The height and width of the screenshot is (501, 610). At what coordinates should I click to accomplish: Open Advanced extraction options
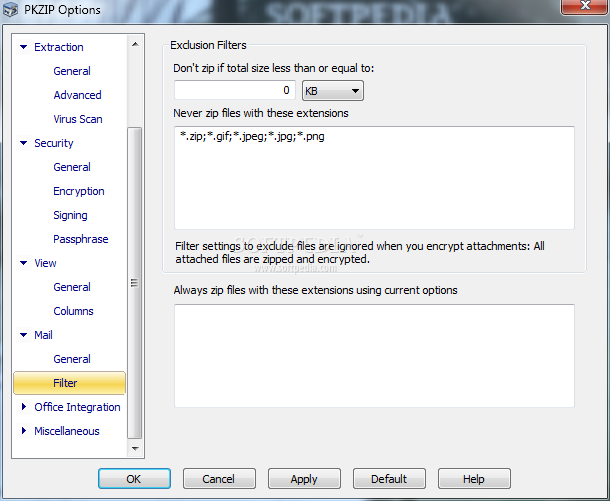point(77,95)
